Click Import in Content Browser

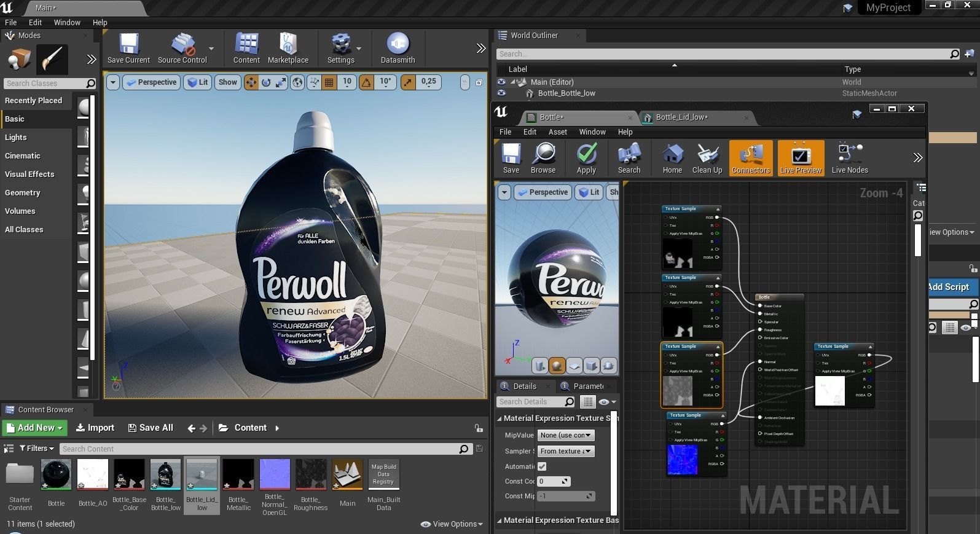(95, 428)
